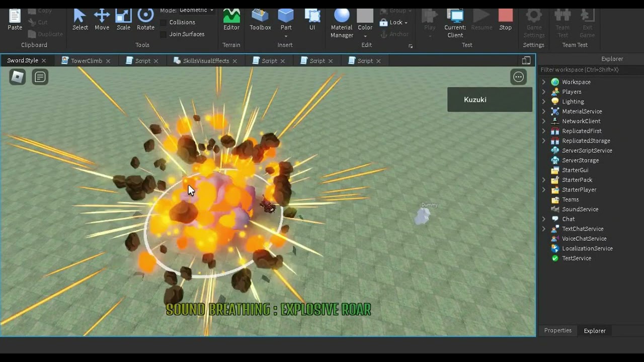Viewport: 644px width, 362px height.
Task: Click the Current: Client view switch
Action: coord(455,24)
